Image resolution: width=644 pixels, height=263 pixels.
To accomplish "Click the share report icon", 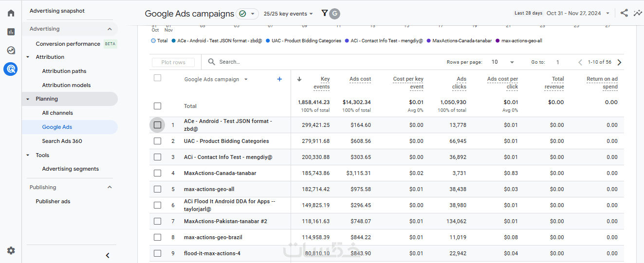I will click(x=624, y=13).
